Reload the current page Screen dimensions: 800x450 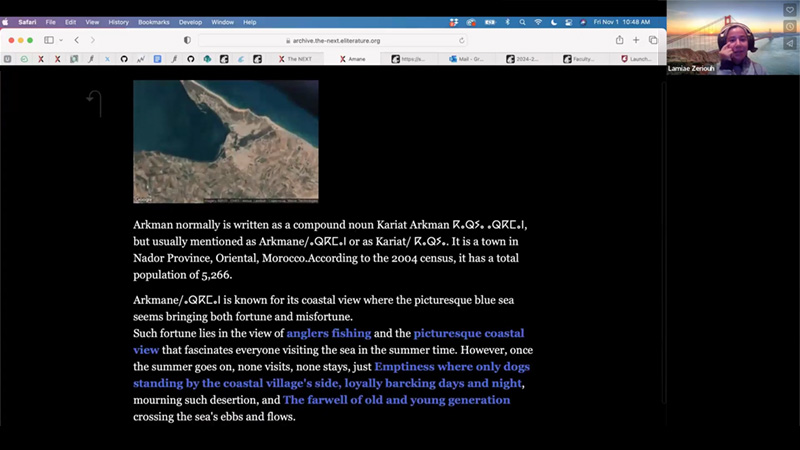point(461,40)
